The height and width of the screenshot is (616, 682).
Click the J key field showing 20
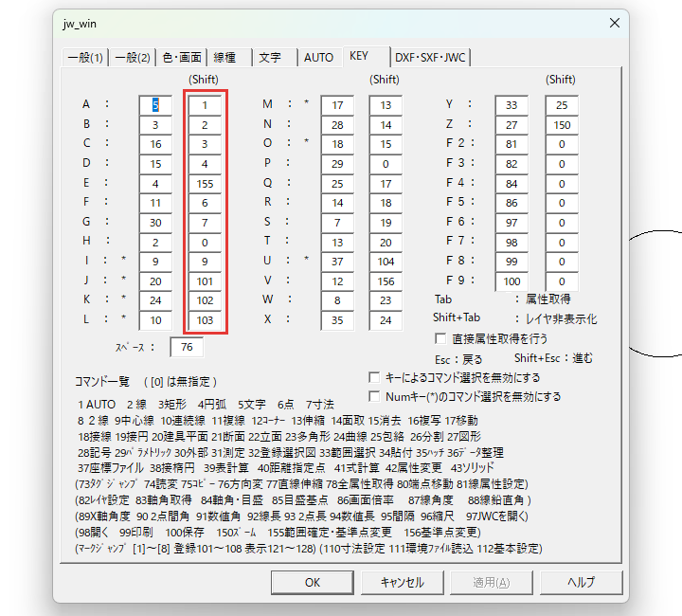point(155,281)
